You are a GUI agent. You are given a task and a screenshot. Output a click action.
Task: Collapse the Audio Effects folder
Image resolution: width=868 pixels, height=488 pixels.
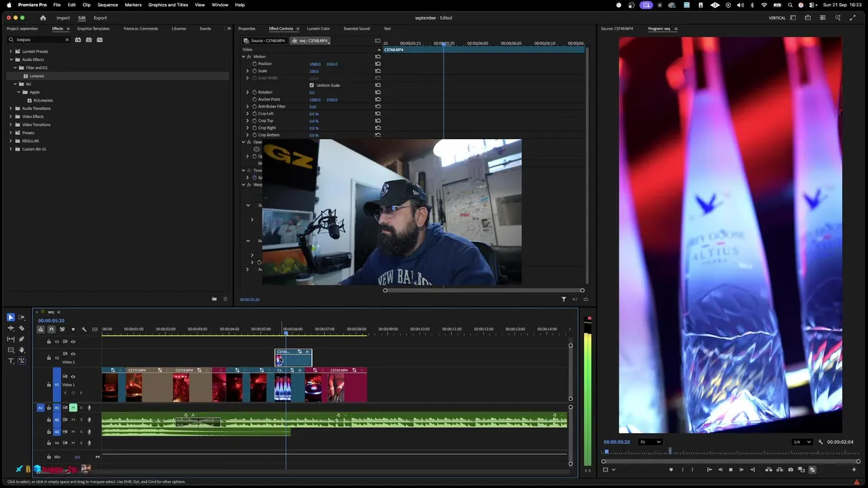12,60
